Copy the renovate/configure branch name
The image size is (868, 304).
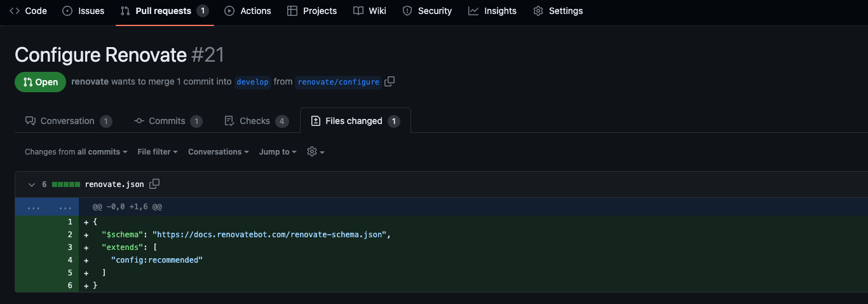390,81
